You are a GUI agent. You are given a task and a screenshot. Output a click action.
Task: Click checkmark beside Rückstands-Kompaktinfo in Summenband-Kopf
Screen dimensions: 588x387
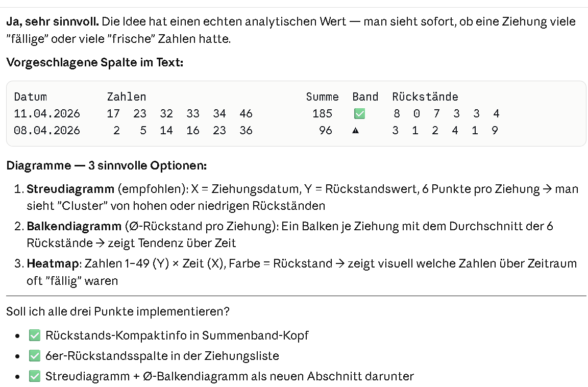click(x=35, y=335)
